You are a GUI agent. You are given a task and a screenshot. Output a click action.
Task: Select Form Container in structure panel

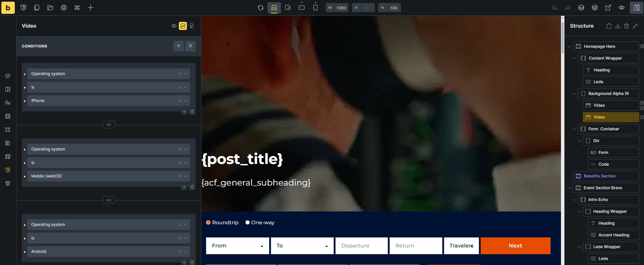603,129
